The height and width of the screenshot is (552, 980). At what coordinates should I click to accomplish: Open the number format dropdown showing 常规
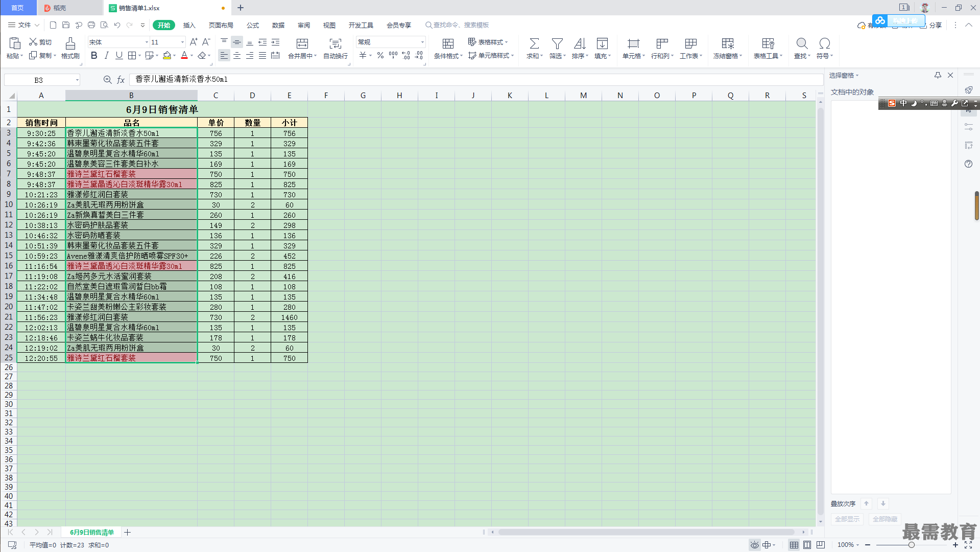[x=422, y=42]
